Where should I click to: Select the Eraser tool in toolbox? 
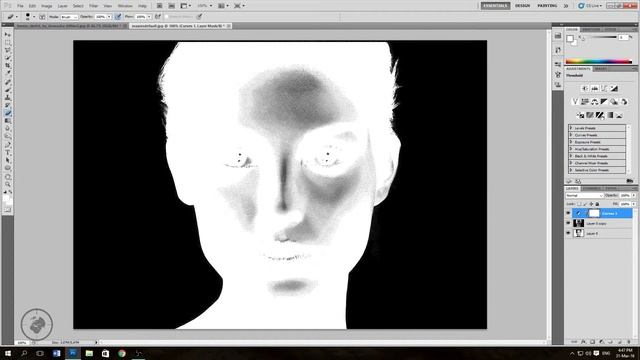(x=8, y=113)
